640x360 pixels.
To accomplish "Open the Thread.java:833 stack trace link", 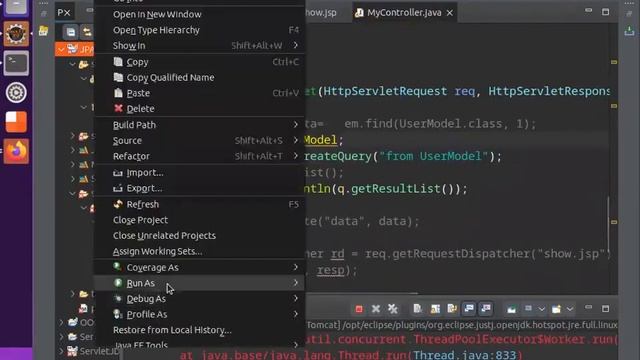I will 464,355.
